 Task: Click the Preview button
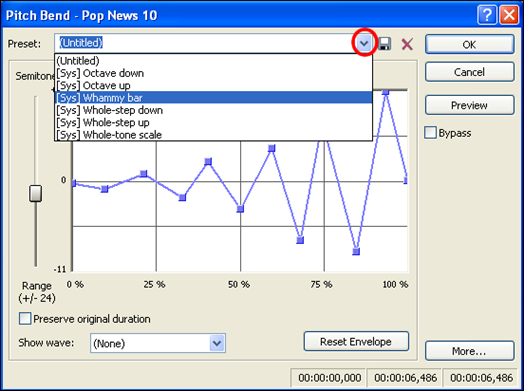click(470, 105)
